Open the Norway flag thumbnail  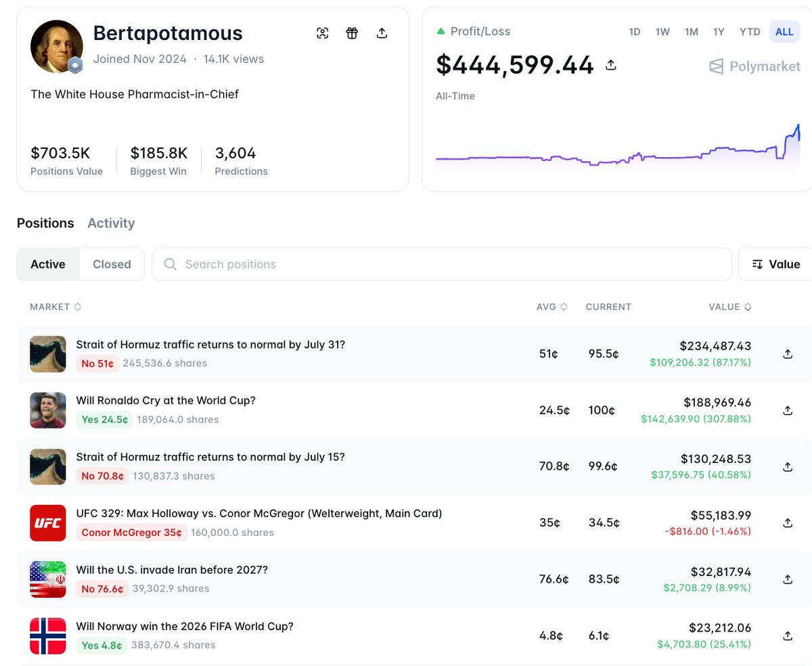(x=48, y=636)
